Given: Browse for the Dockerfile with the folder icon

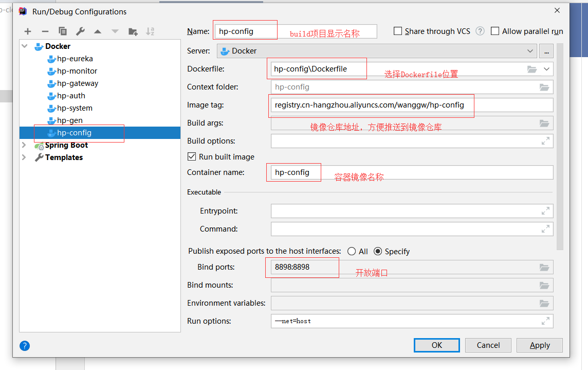Looking at the screenshot, I should [x=532, y=69].
